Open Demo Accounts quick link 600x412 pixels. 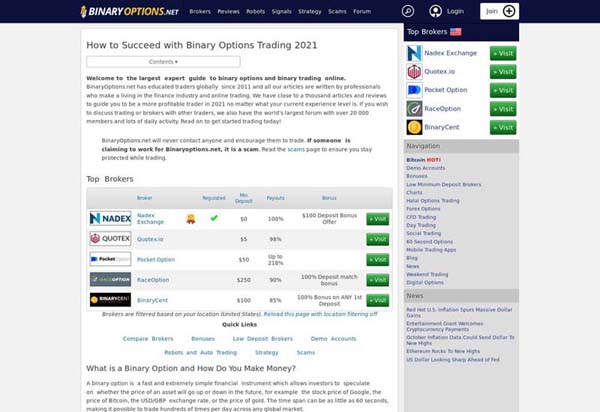tap(333, 339)
